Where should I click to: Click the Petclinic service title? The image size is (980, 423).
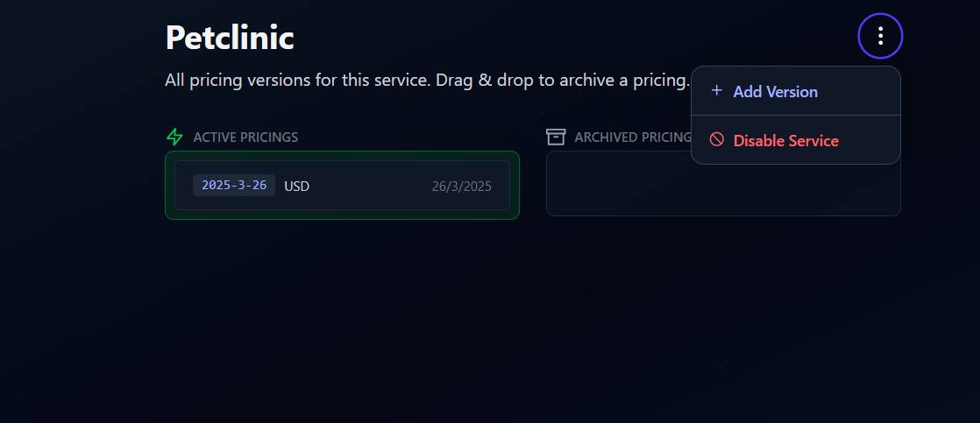(230, 38)
